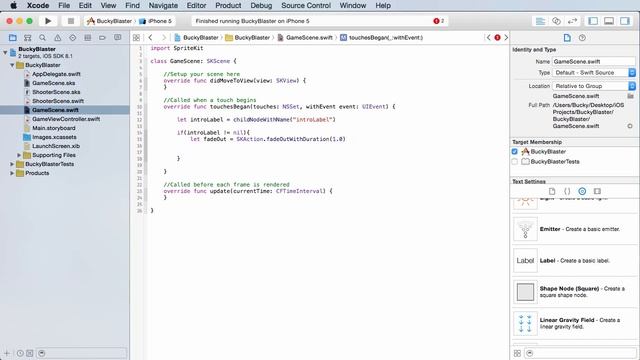Stop the running app
The height and width of the screenshot is (360, 640).
(x=71, y=21)
